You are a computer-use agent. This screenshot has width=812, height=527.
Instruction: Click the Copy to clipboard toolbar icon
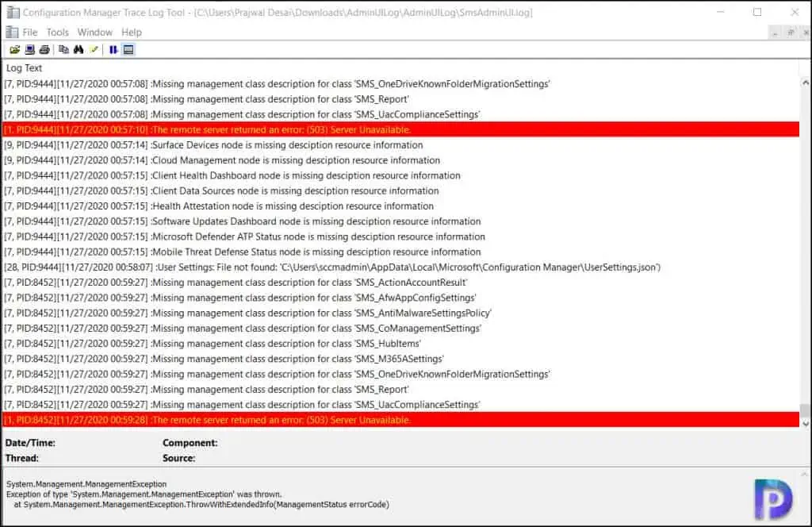63,50
